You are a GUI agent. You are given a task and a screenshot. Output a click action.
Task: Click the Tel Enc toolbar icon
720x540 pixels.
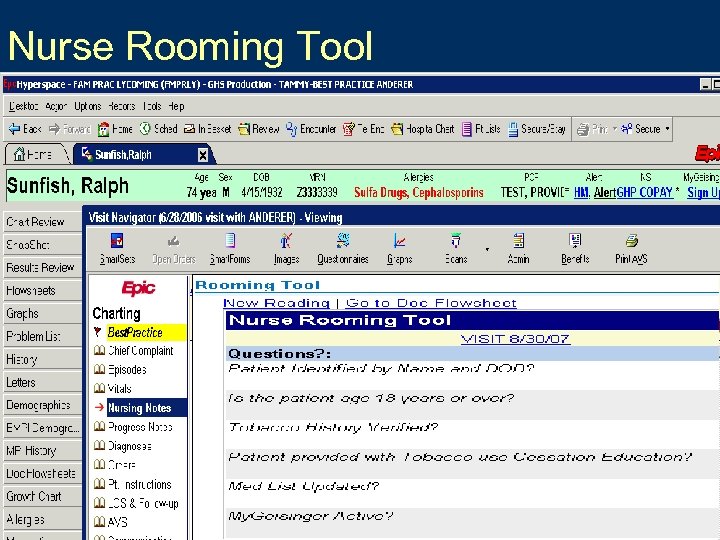tap(349, 129)
